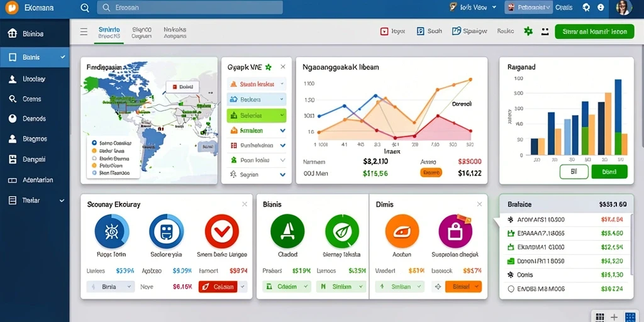Click into the top search field
Screen dimensions: 644x322
[x=190, y=8]
